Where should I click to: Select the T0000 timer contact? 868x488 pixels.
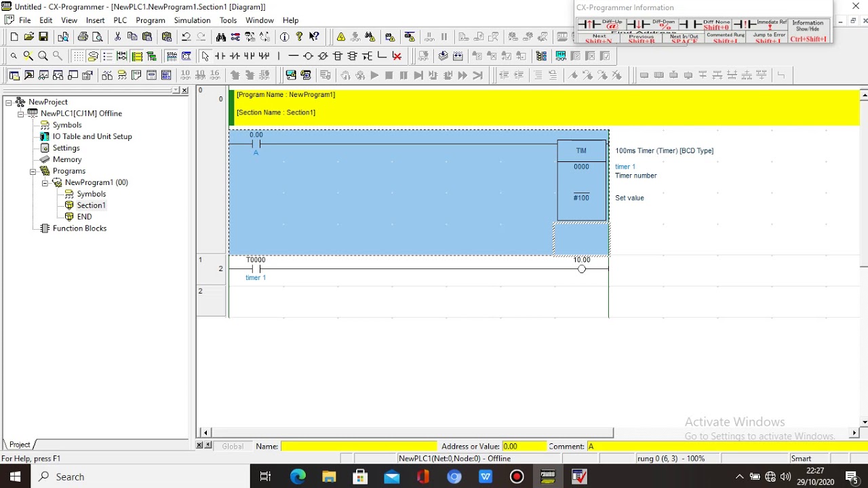pyautogui.click(x=256, y=269)
